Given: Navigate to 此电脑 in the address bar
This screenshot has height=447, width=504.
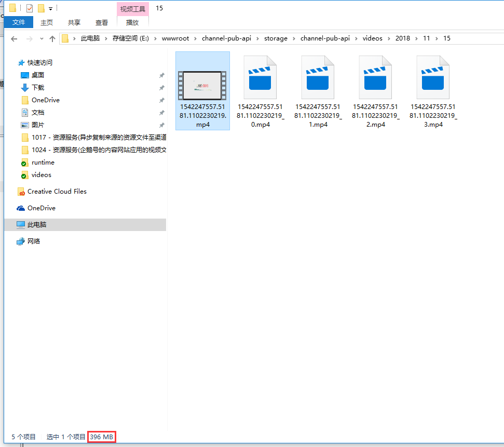Looking at the screenshot, I should (x=90, y=38).
